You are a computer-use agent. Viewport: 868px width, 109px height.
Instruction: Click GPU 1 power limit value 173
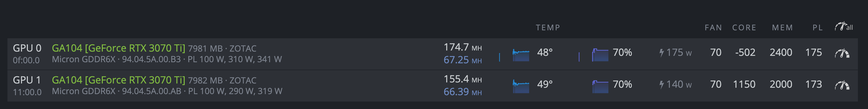point(814,84)
